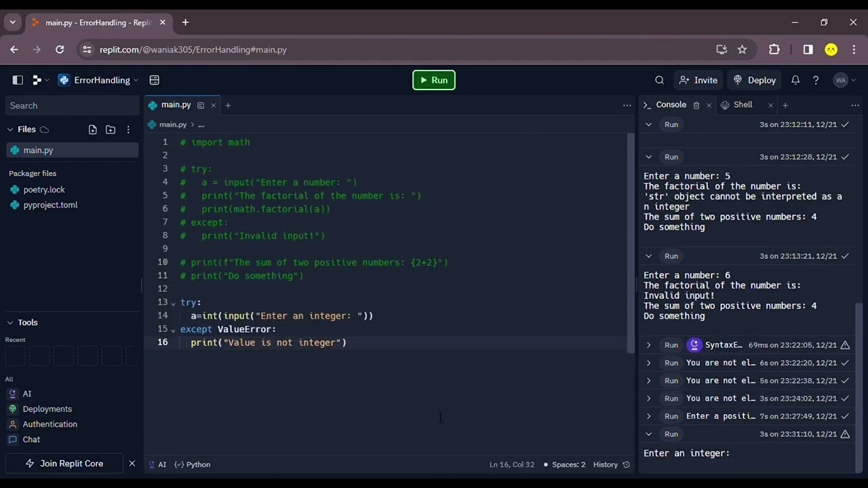Expand the SyntaxError Run entry at 23:22:05

[x=648, y=345]
